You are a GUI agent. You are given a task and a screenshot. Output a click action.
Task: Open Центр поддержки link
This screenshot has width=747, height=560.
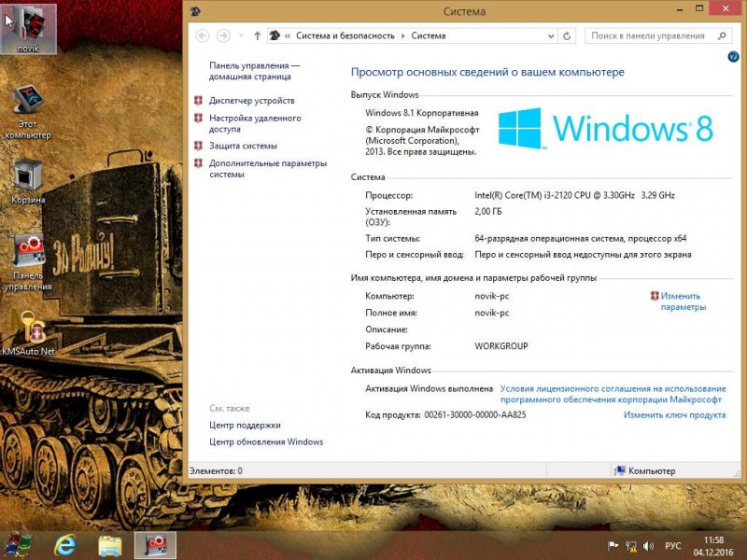click(x=245, y=426)
